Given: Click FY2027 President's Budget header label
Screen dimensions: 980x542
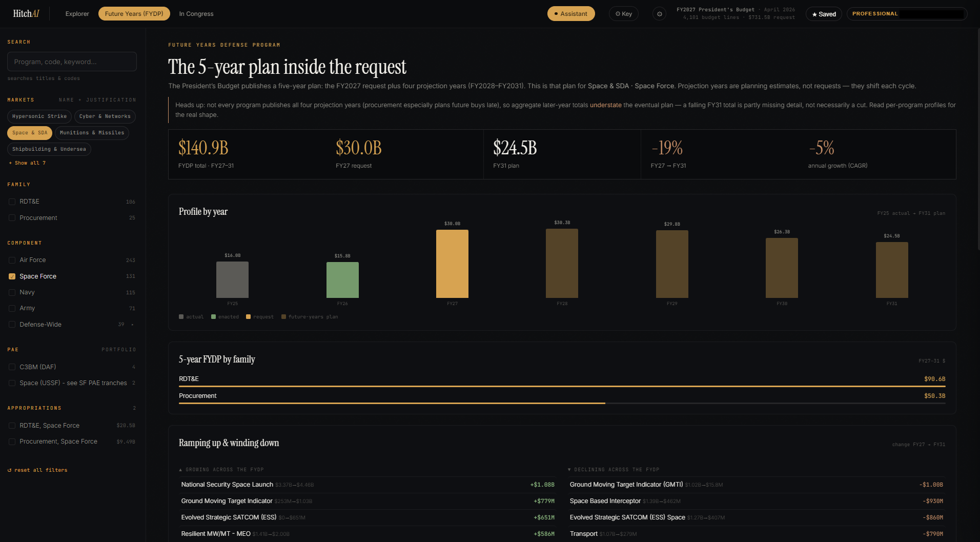Looking at the screenshot, I should (716, 10).
